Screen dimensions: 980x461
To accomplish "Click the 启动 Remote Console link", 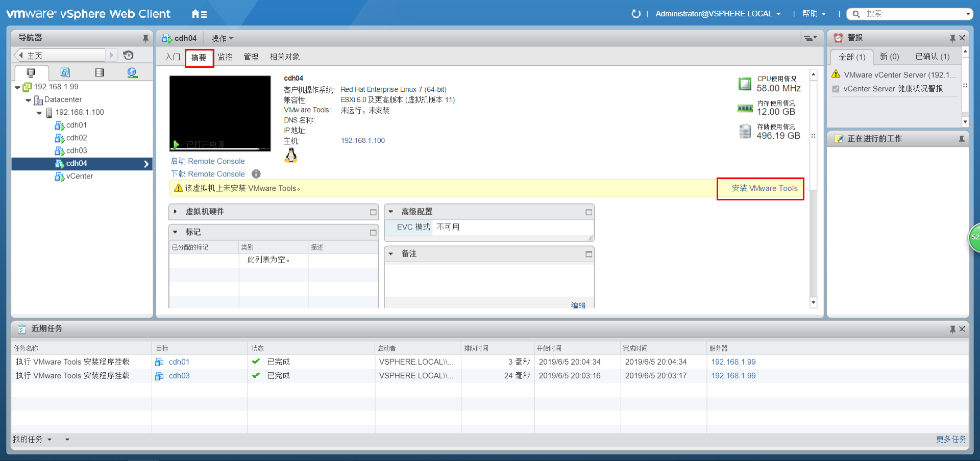I will pyautogui.click(x=208, y=161).
